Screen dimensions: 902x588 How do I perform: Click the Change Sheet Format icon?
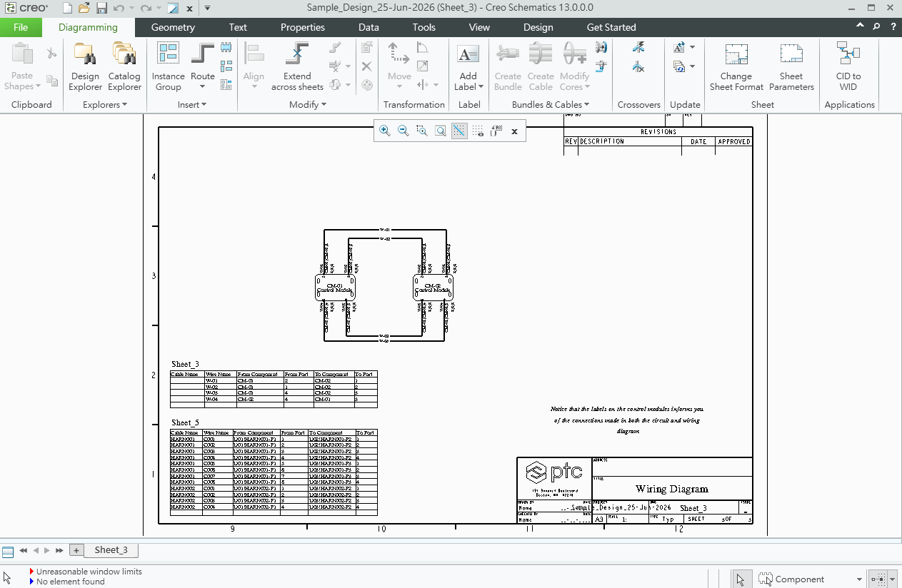click(736, 67)
